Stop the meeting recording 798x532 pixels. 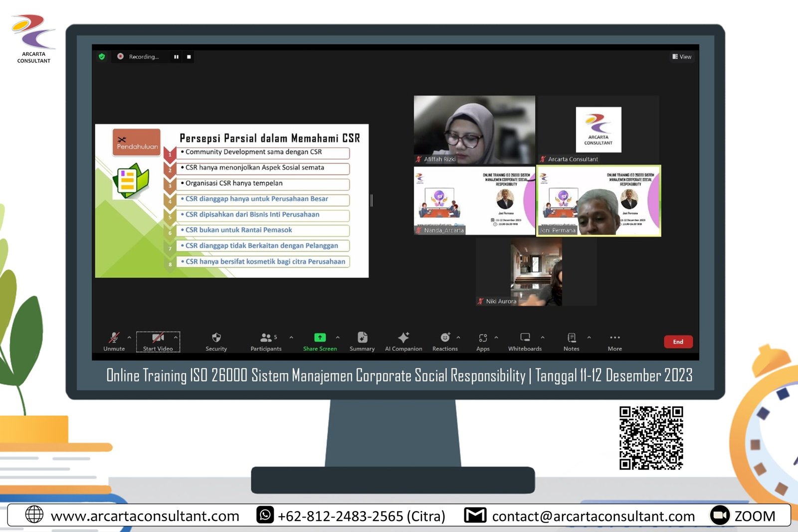tap(189, 57)
